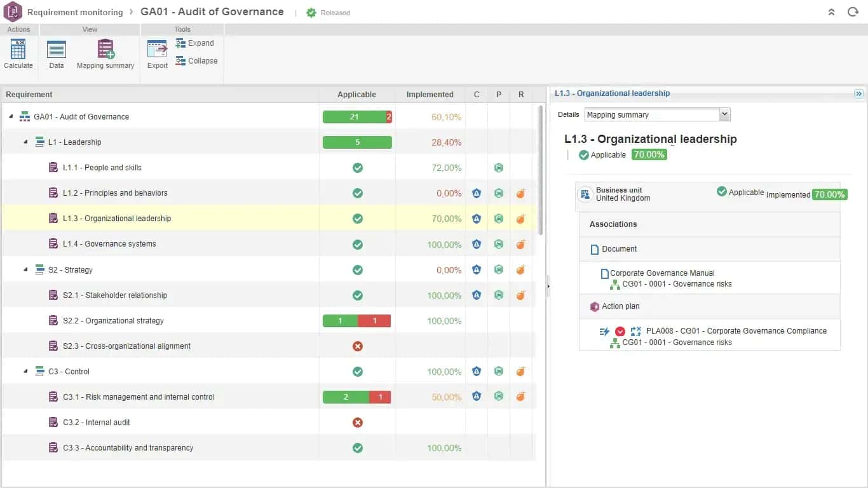Click the not-applicable red X for C3.2
Image resolution: width=868 pixels, height=488 pixels.
[x=358, y=423]
